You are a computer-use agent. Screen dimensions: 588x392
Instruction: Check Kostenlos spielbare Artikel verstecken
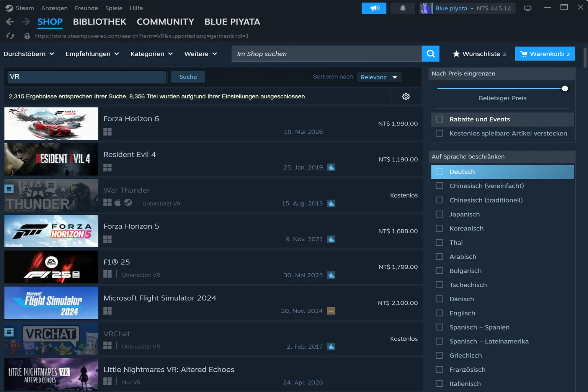click(439, 133)
